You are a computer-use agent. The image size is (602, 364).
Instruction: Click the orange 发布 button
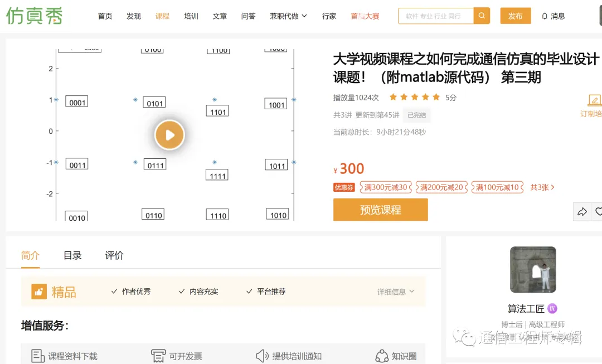click(515, 16)
